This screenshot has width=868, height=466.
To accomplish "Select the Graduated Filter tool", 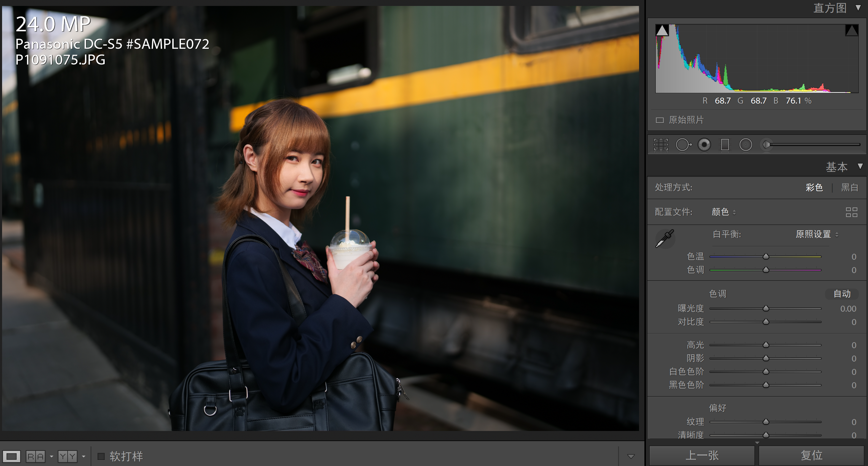I will coord(725,145).
